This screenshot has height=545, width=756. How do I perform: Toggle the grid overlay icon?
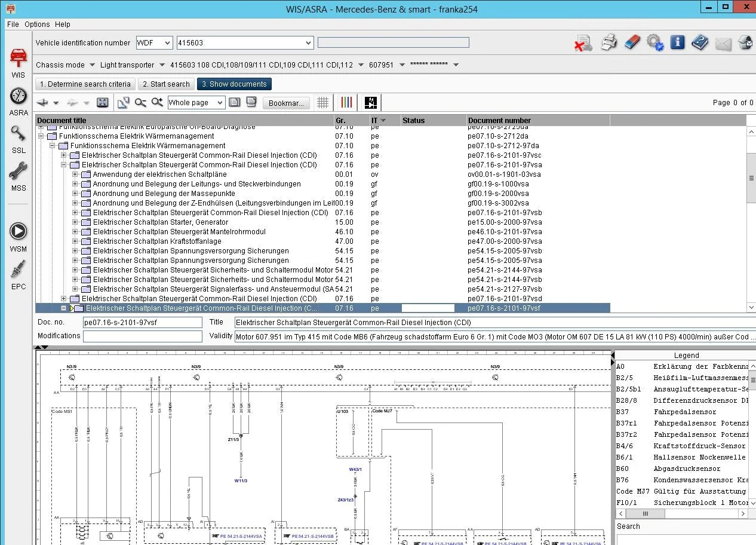coord(323,103)
